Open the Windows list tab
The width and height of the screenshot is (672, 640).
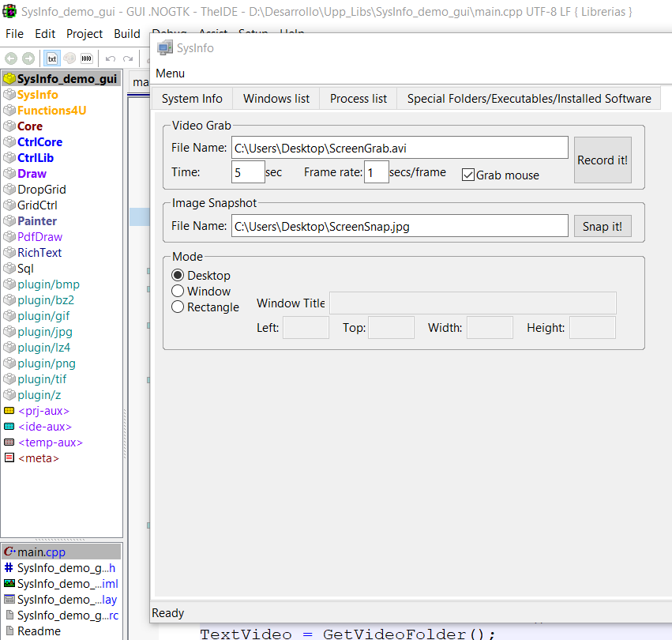click(x=276, y=99)
